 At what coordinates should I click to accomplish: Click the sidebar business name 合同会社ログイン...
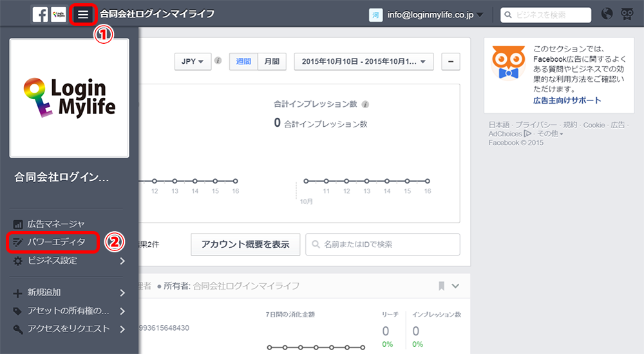point(62,177)
